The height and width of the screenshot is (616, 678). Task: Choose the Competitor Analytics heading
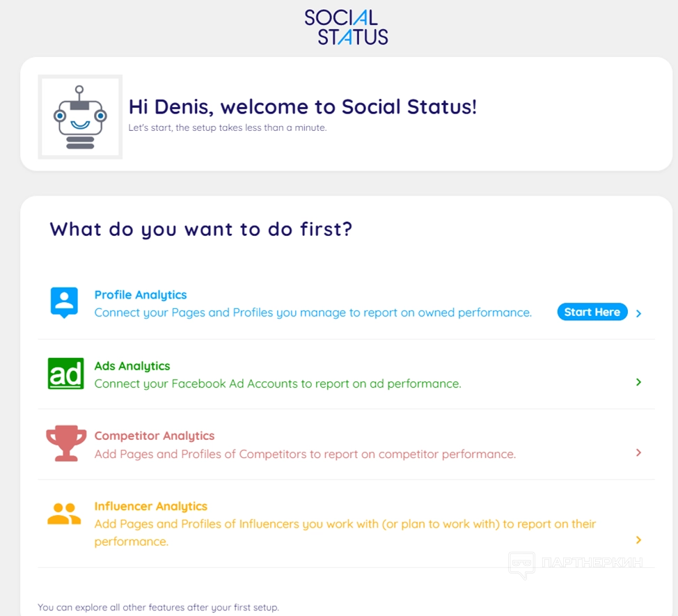coord(155,436)
